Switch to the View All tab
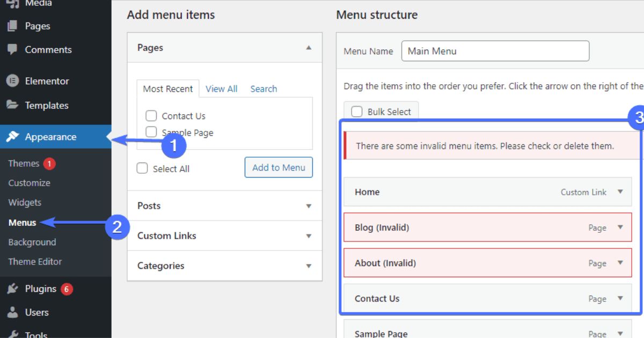Image resolution: width=644 pixels, height=338 pixels. point(222,89)
